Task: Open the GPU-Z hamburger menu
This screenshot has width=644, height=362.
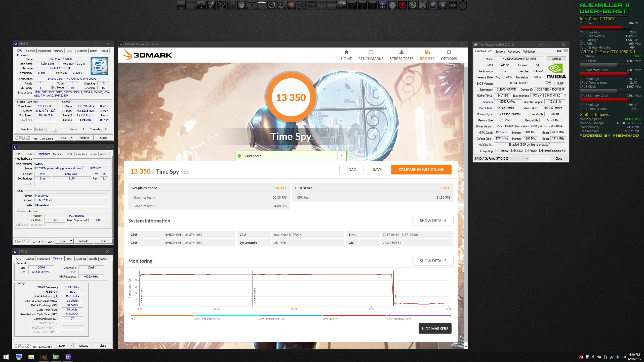Action: [566, 51]
